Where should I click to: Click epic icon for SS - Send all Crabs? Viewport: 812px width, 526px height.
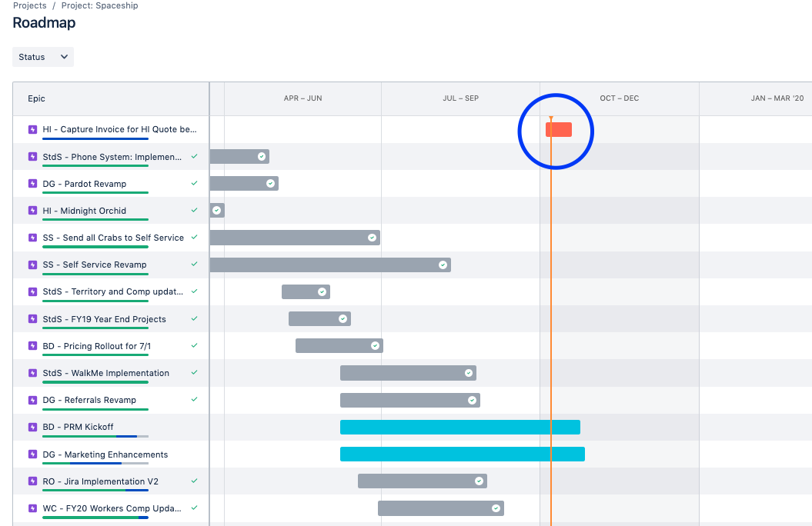tap(32, 238)
